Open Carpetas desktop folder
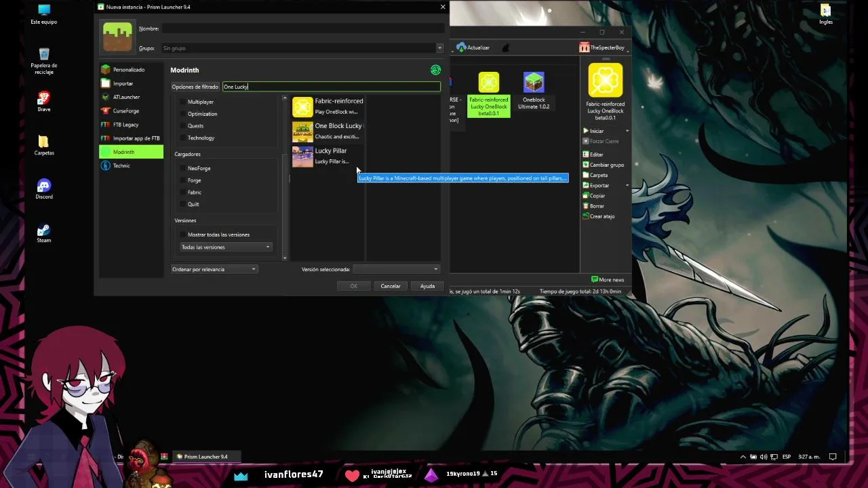 (44, 145)
